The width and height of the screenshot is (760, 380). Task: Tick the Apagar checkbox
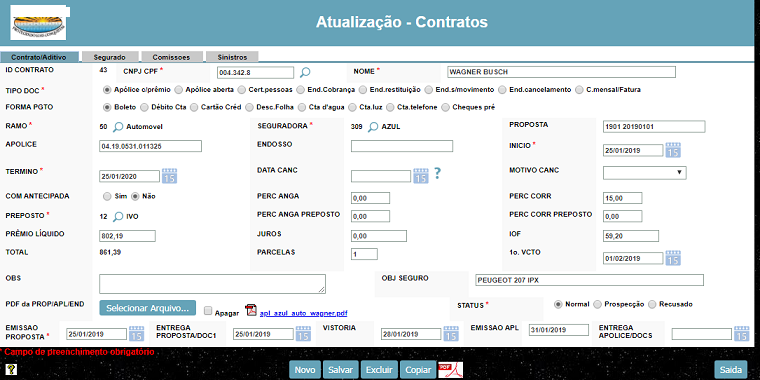pyautogui.click(x=208, y=311)
